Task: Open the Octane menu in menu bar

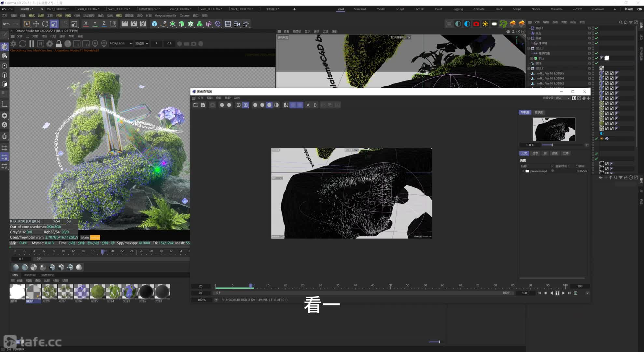Action: coord(184,16)
